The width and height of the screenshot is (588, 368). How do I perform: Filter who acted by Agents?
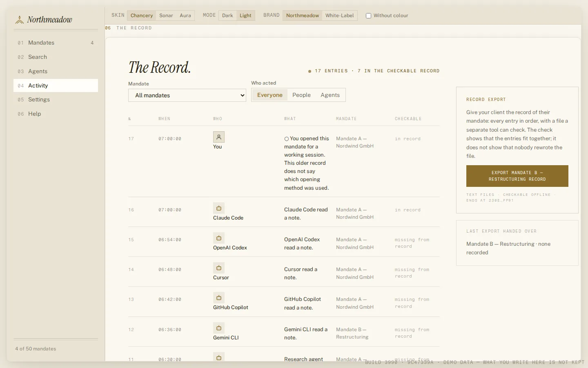click(330, 95)
